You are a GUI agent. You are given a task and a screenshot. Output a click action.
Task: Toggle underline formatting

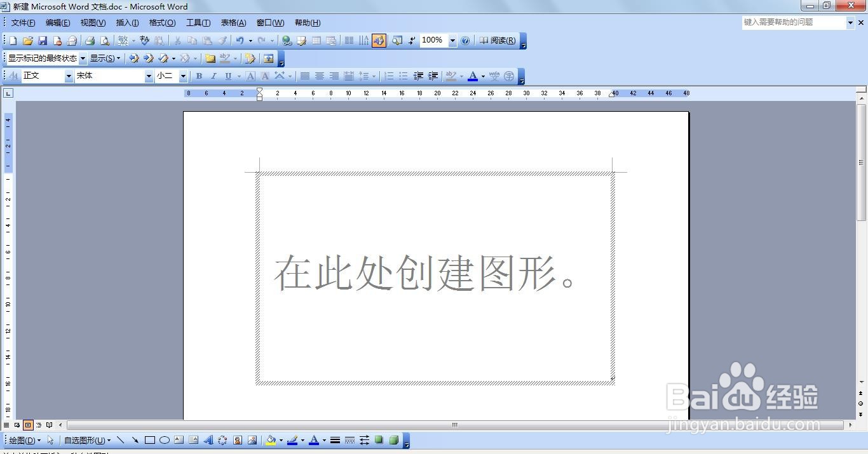(228, 76)
